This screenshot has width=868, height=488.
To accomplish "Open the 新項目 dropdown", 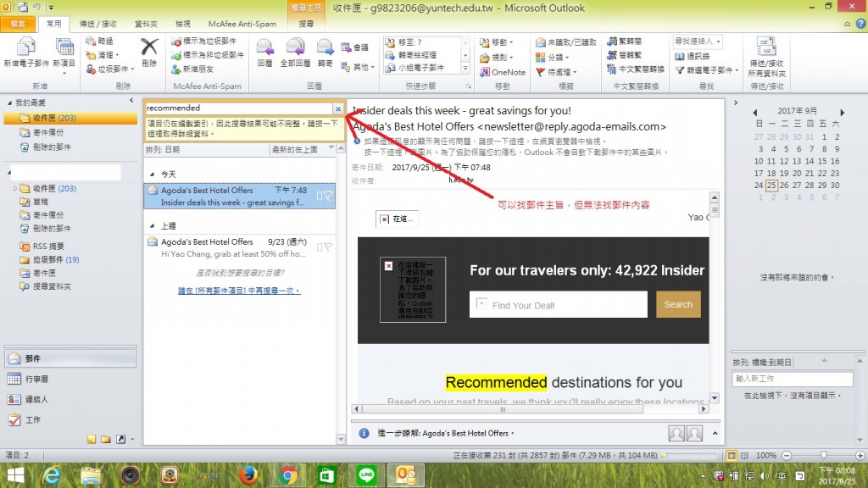I will 64,73.
